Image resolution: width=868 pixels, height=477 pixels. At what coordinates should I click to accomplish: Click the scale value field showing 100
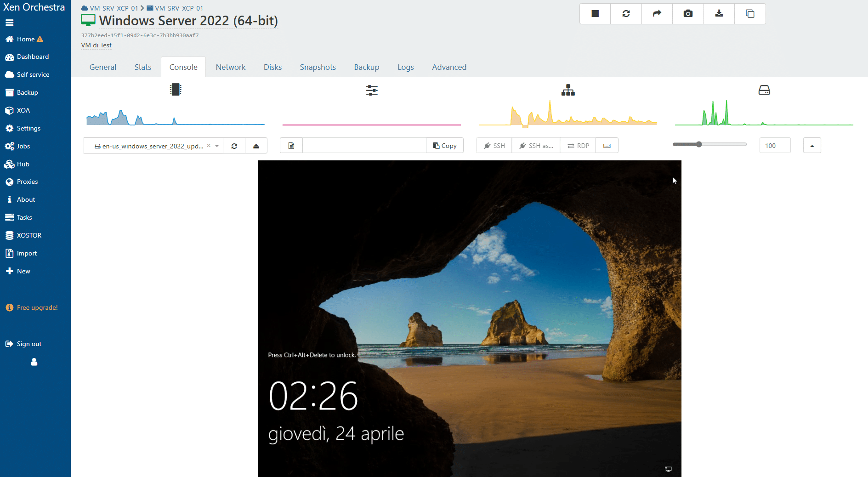tap(775, 146)
